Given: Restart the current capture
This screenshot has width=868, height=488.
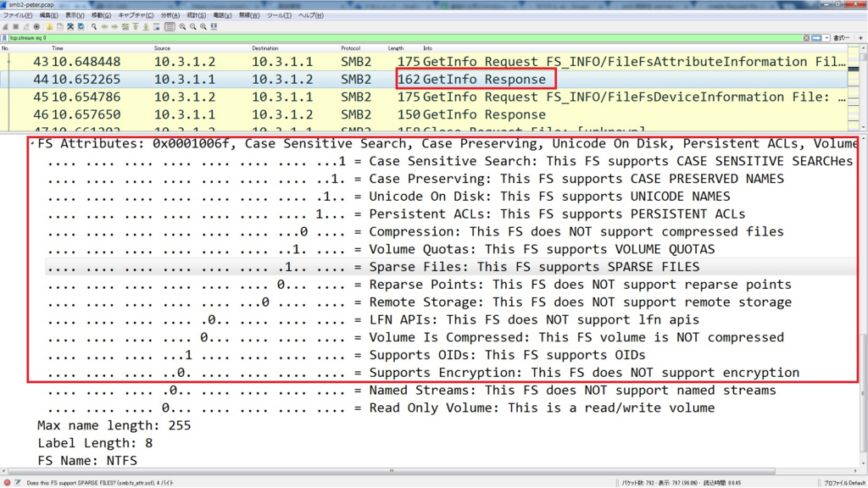Looking at the screenshot, I should pyautogui.click(x=26, y=26).
